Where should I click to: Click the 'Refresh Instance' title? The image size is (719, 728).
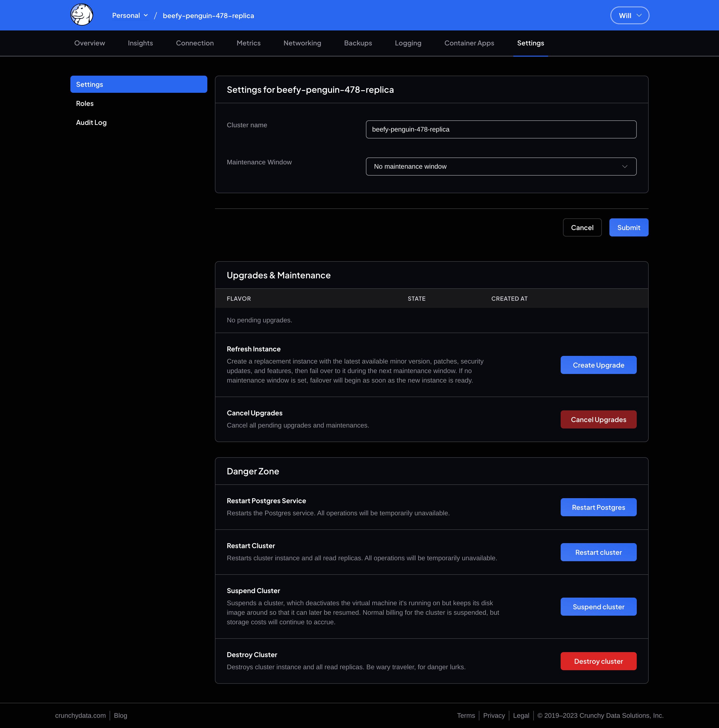click(253, 349)
